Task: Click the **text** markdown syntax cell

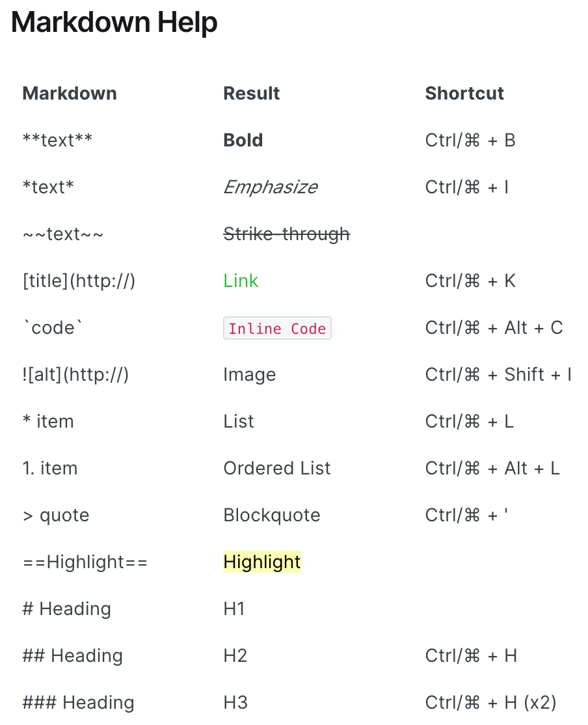Action: [x=58, y=140]
